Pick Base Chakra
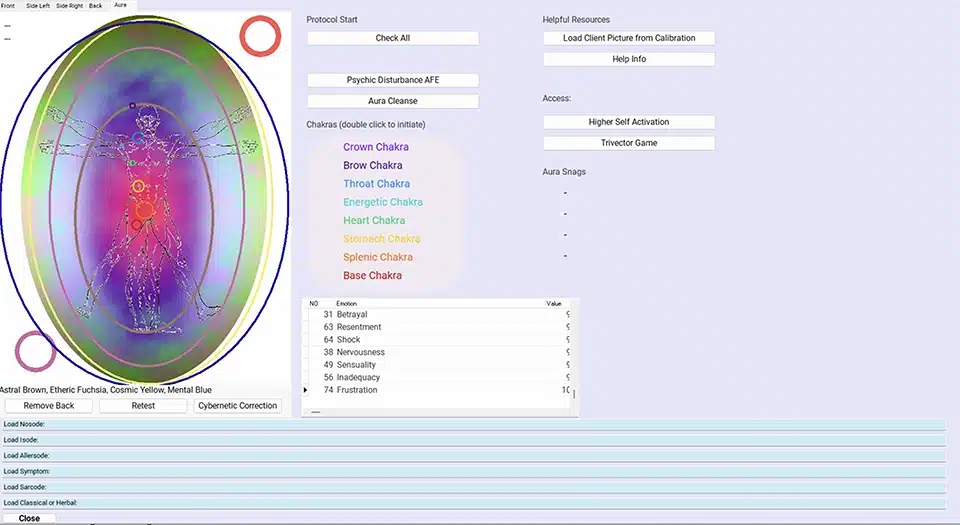960x525 pixels. pyautogui.click(x=372, y=275)
